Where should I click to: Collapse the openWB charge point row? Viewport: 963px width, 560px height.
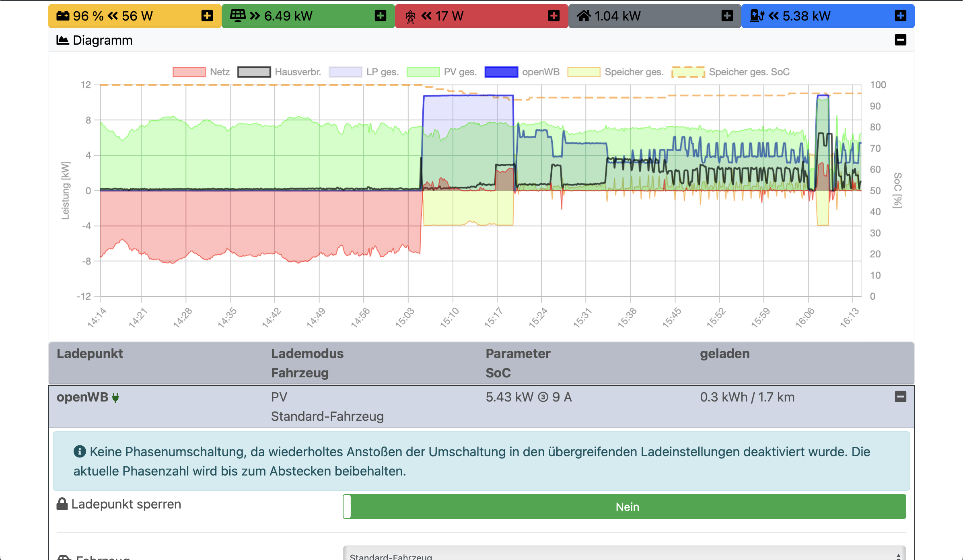[900, 397]
